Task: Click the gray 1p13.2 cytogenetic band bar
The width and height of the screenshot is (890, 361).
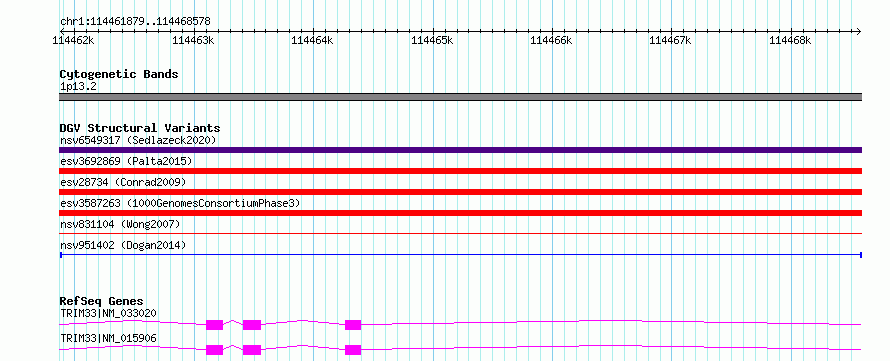Action: click(460, 97)
